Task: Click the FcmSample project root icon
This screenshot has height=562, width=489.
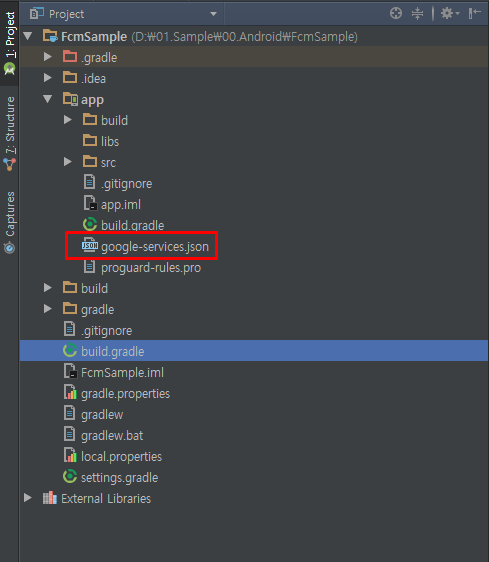Action: 50,36
